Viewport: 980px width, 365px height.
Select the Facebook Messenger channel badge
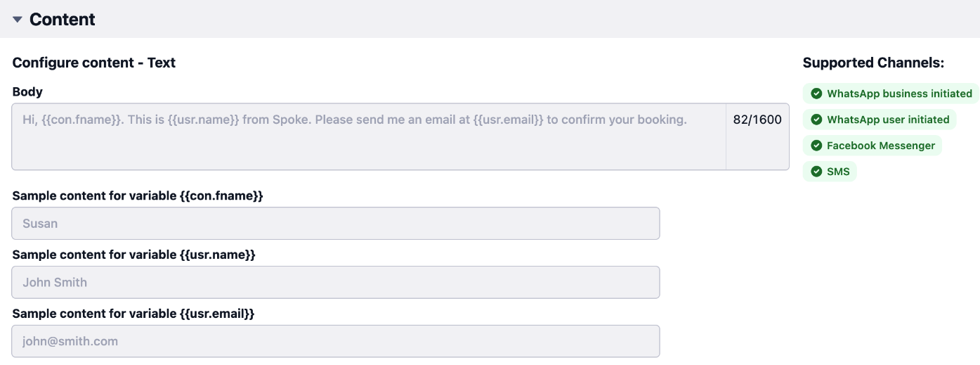tap(873, 146)
